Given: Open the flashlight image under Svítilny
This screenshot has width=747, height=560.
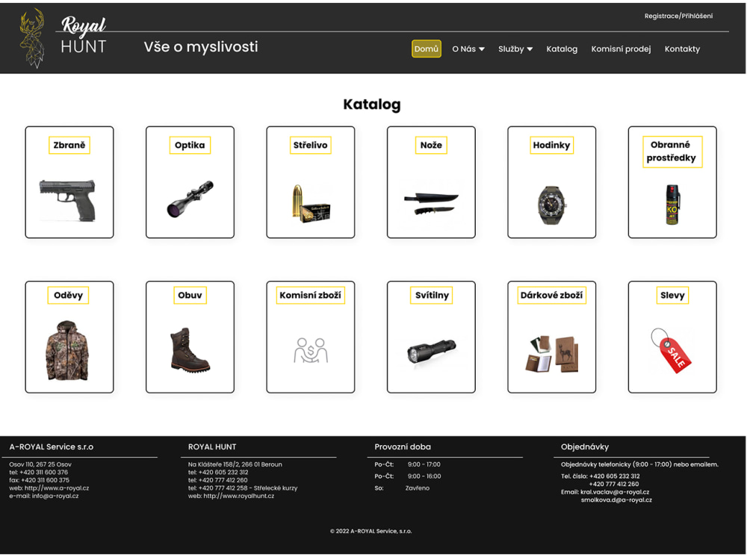Looking at the screenshot, I should point(432,352).
